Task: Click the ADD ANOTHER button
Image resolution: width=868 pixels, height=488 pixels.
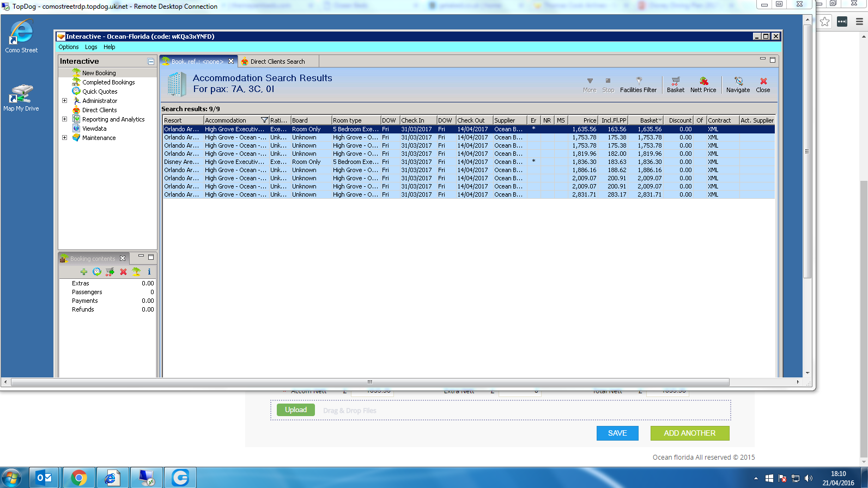Action: pos(690,433)
